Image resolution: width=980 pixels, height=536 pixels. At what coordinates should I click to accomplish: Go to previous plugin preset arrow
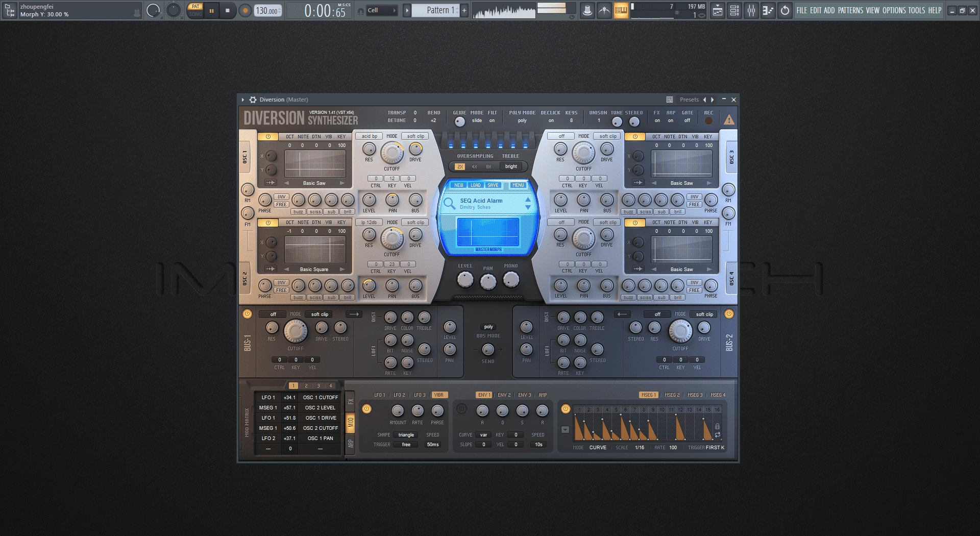pos(705,100)
